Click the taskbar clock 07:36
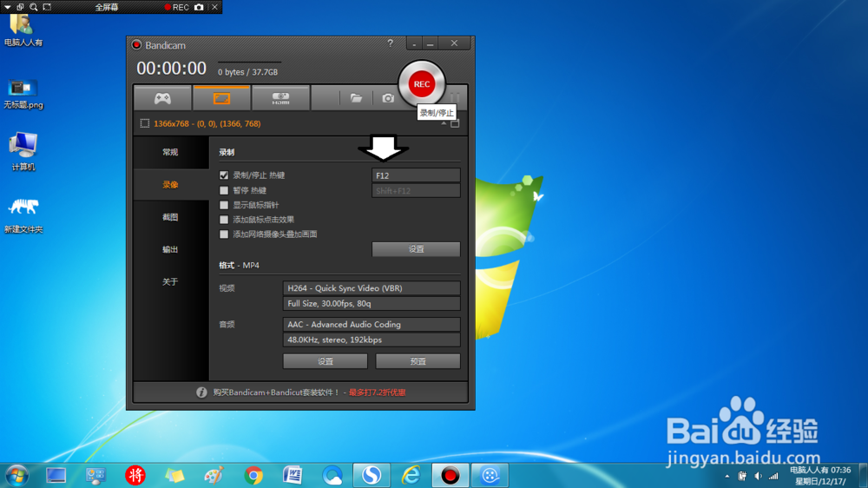The image size is (868, 488). pos(820,476)
